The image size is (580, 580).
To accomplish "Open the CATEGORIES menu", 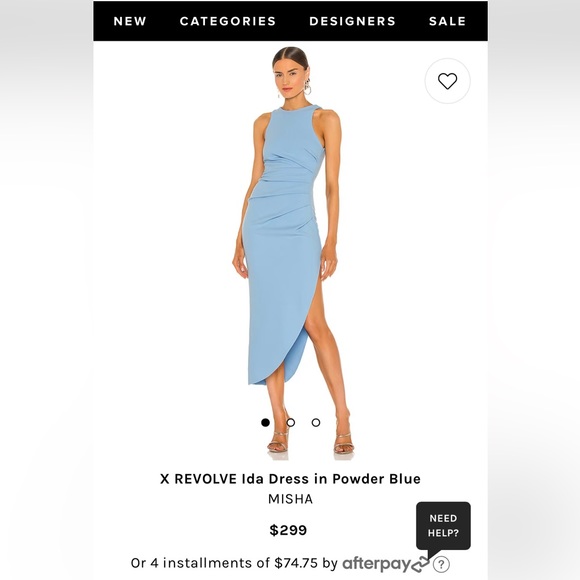I will click(228, 21).
